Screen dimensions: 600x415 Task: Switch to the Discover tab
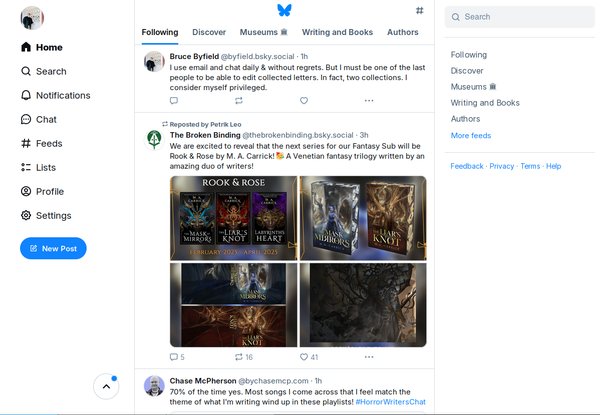(x=209, y=32)
